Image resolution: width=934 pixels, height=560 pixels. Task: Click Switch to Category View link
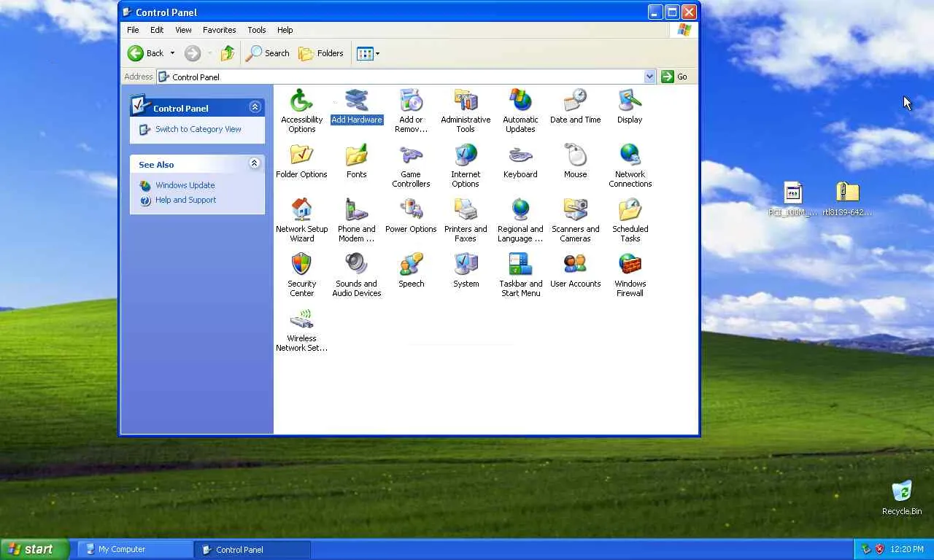(198, 129)
